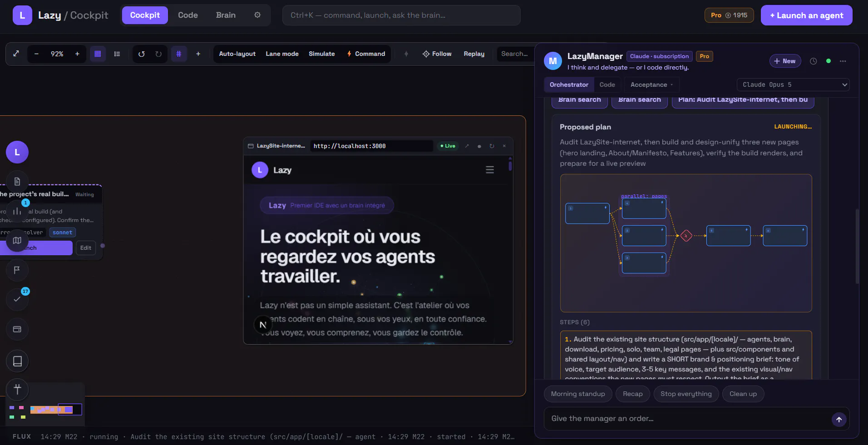Click the N badge in the preview

click(x=263, y=325)
